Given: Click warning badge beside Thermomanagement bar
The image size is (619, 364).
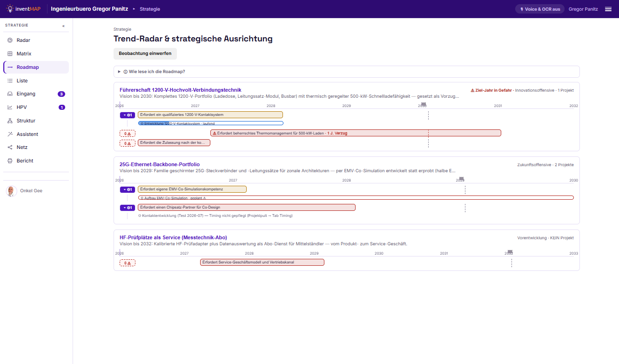Looking at the screenshot, I should 128,133.
